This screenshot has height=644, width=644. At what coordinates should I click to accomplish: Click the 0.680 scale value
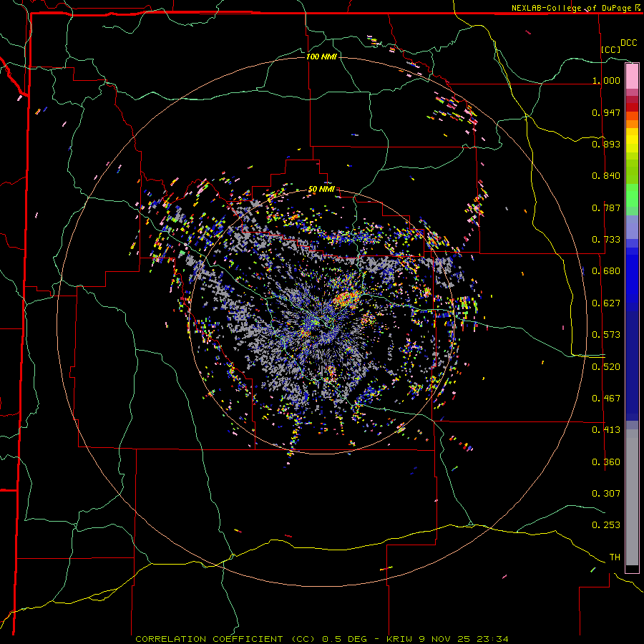pyautogui.click(x=606, y=271)
